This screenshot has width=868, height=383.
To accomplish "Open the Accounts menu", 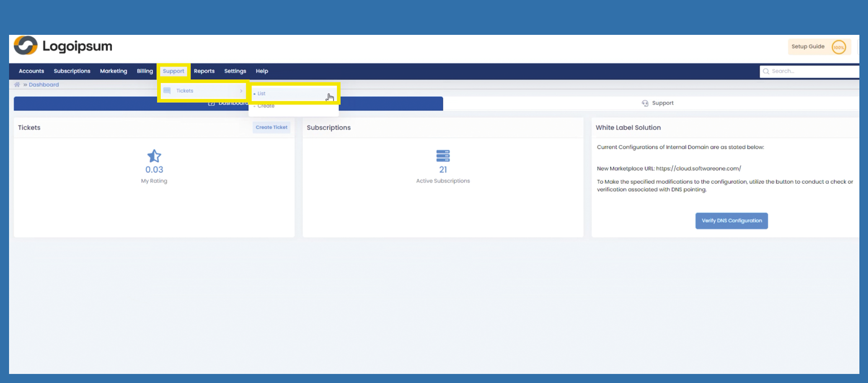I will click(31, 71).
